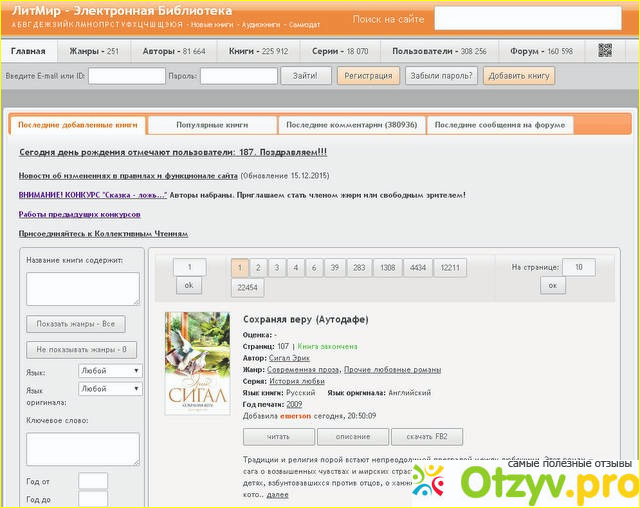Open the ВНИМАНИЕ! КОНКУРС Сказка - ложь link

[x=93, y=195]
